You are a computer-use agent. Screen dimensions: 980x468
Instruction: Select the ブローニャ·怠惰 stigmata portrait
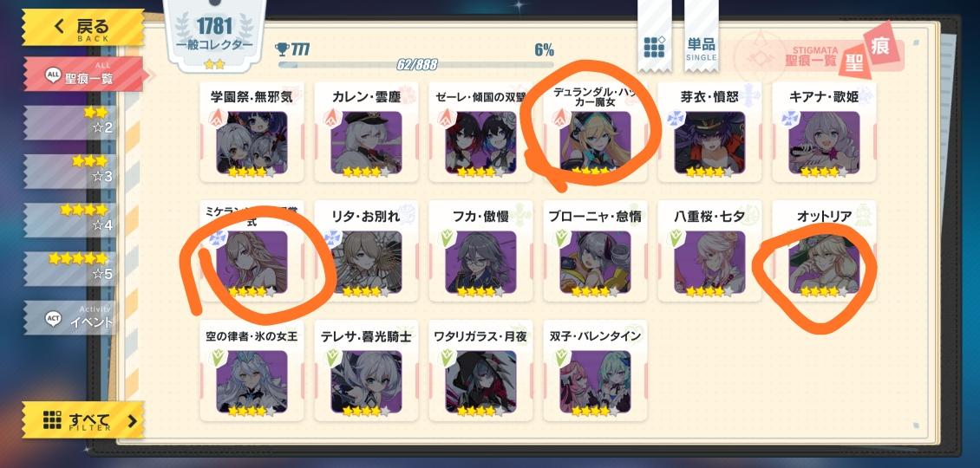pos(595,263)
